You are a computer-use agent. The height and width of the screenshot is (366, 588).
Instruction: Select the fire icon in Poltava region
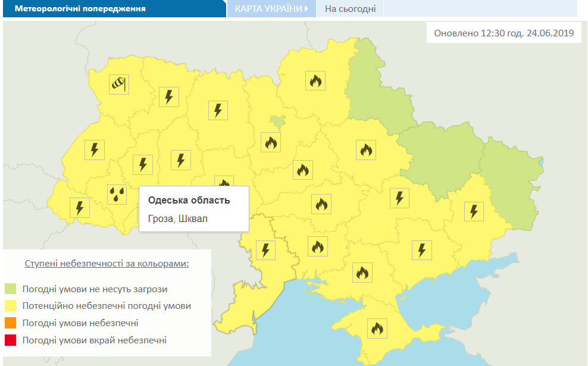click(x=366, y=150)
